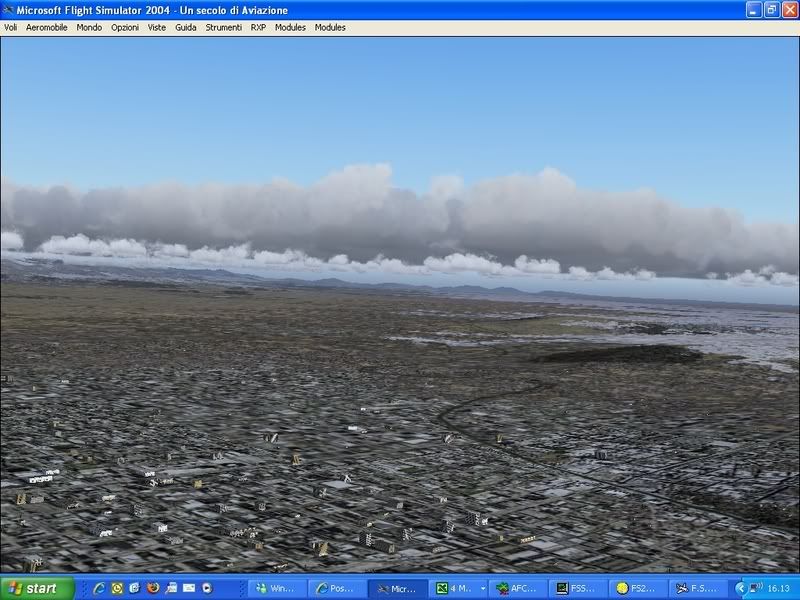This screenshot has width=800, height=600.
Task: Launch Firefox from quick launch
Action: pos(153,588)
